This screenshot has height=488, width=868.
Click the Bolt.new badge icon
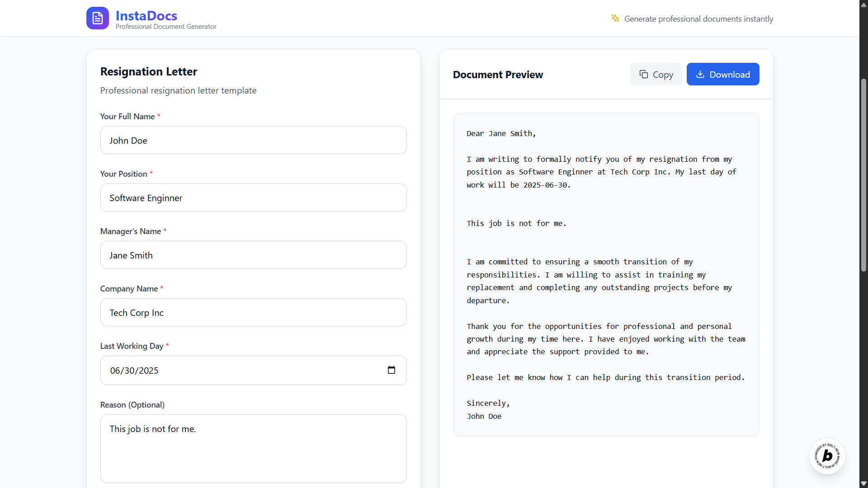[x=827, y=456]
